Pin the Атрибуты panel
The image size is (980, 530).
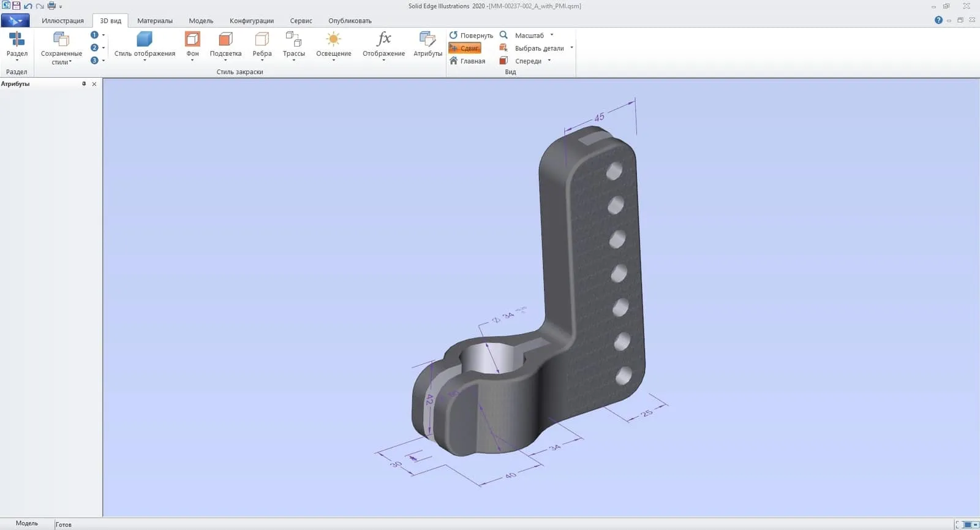point(84,84)
